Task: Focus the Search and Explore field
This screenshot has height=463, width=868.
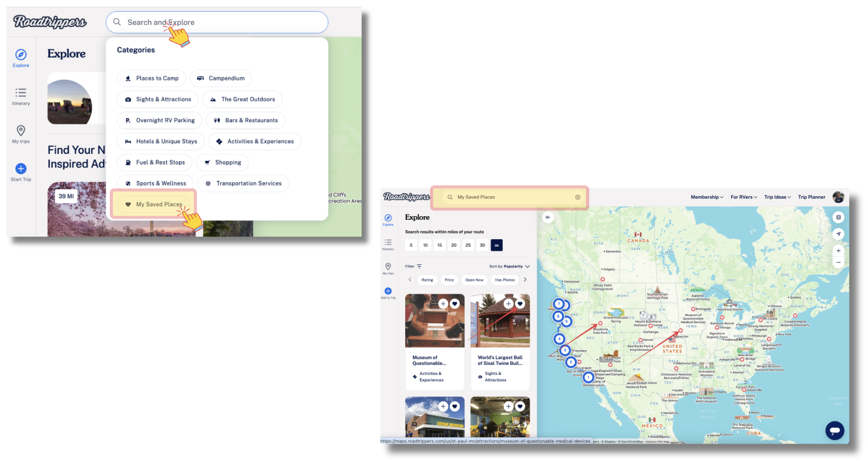Action: tap(217, 22)
